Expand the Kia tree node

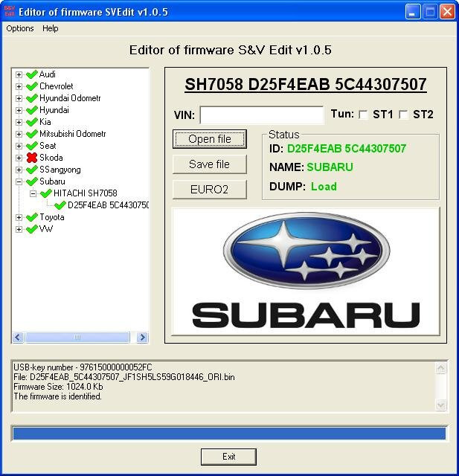click(x=19, y=122)
